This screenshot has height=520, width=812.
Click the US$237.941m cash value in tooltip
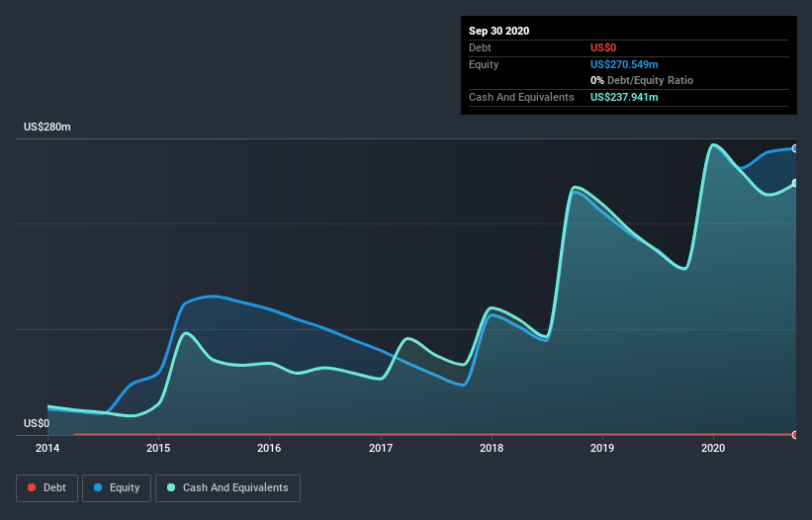pyautogui.click(x=624, y=97)
